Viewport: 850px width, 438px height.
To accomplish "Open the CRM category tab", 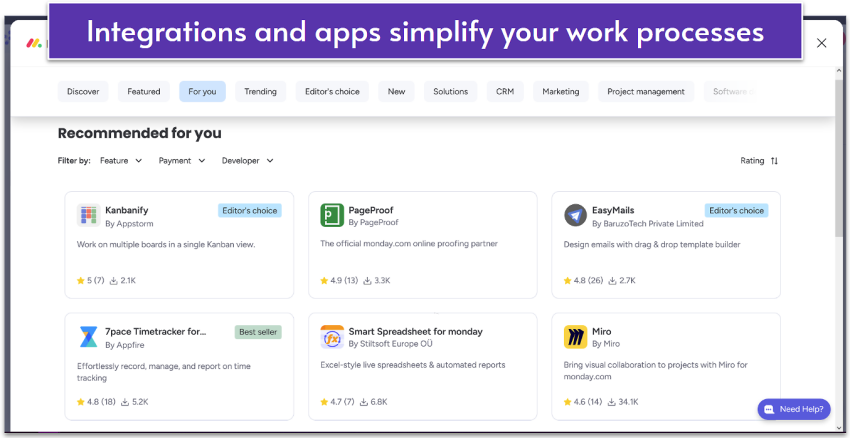I will pyautogui.click(x=505, y=92).
